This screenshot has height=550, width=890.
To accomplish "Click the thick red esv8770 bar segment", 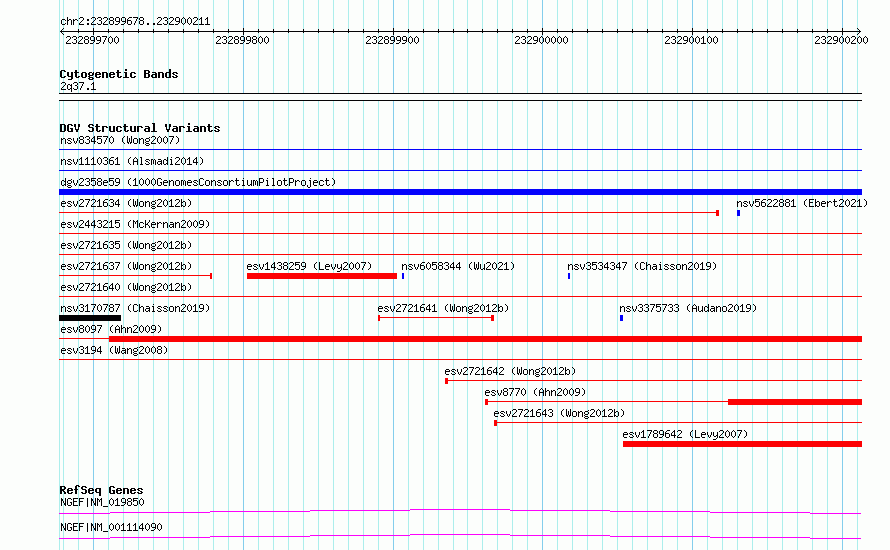I will click(795, 402).
